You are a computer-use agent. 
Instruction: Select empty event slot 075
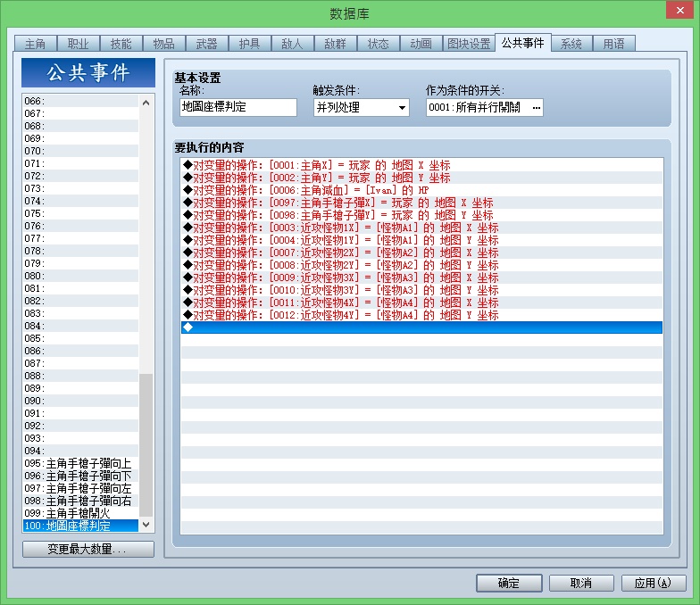pos(80,213)
